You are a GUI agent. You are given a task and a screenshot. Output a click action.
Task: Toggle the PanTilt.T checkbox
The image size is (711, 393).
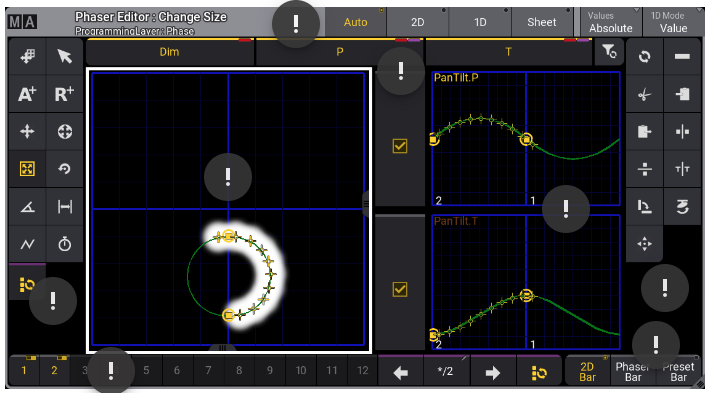(x=400, y=289)
